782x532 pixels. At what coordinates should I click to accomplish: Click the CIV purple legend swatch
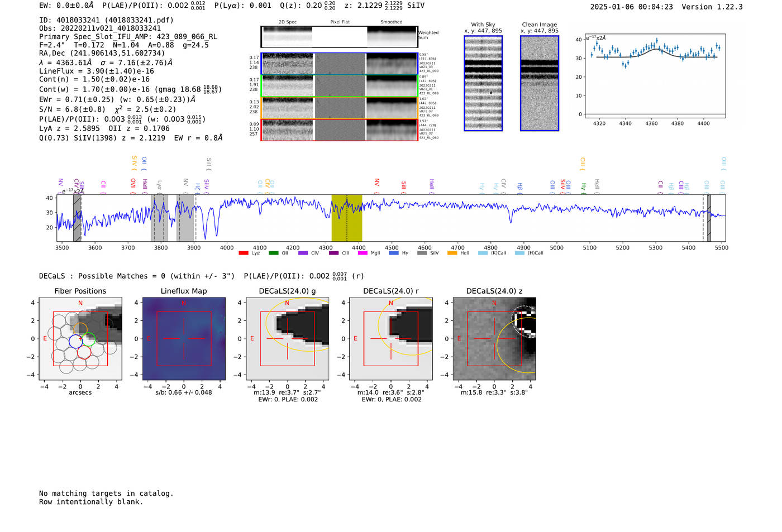[x=303, y=253]
